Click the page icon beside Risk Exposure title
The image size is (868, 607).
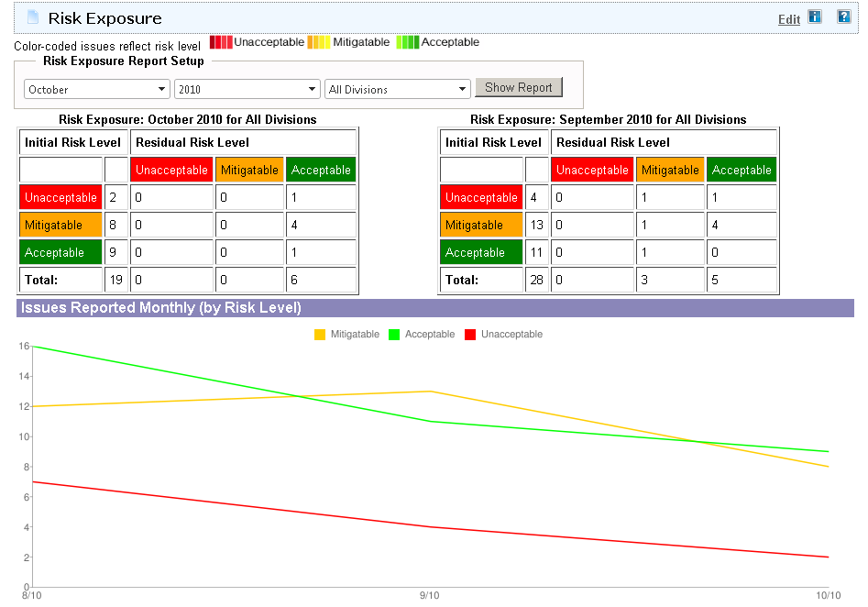(x=32, y=17)
